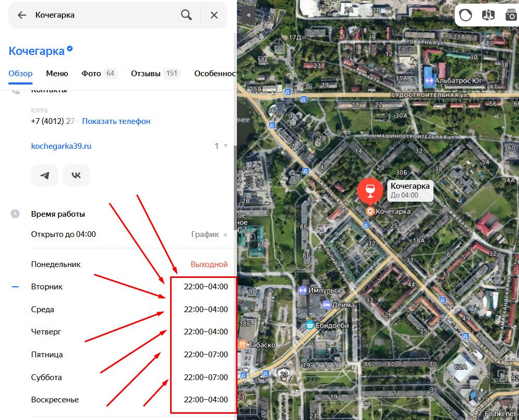Viewport: 519px width, 420px height.
Task: Open the Альбатрос Юг map marker
Action: pos(429,80)
